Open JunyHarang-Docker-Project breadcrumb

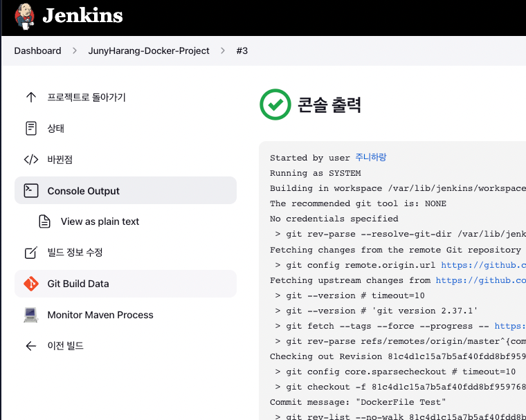(x=149, y=51)
